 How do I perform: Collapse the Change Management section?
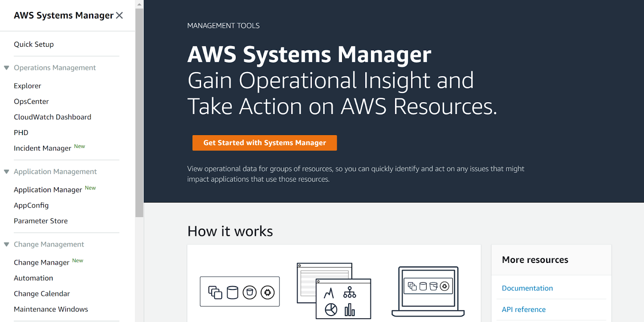(6, 244)
